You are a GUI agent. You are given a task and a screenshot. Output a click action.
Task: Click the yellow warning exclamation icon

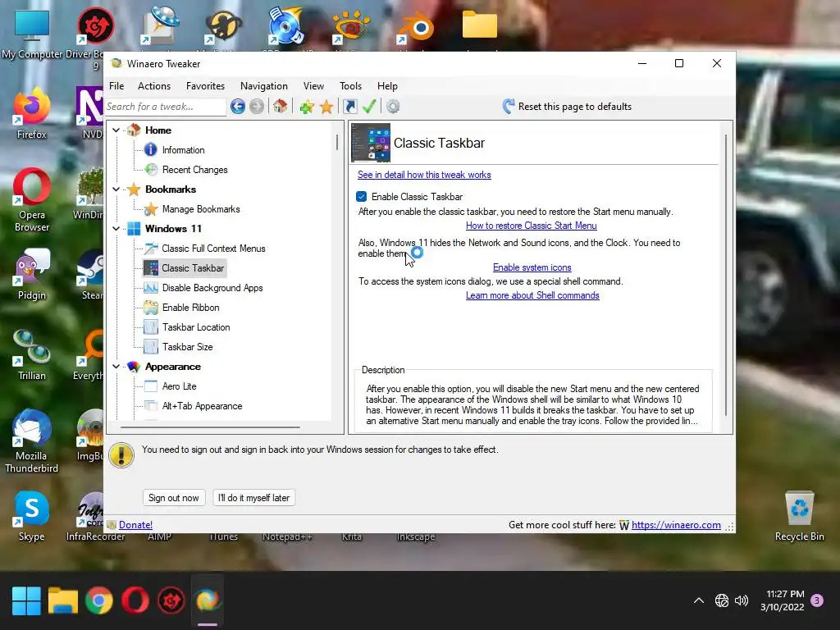pyautogui.click(x=121, y=454)
